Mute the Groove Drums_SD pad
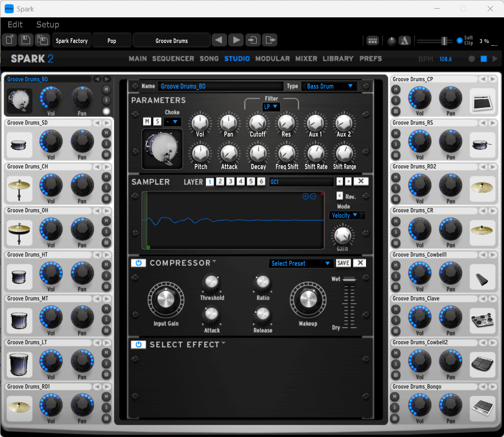This screenshot has width=504, height=437. (x=106, y=133)
